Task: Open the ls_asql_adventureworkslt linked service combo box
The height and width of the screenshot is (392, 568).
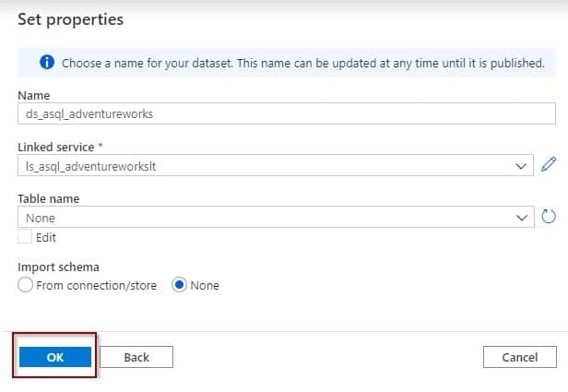Action: point(276,166)
